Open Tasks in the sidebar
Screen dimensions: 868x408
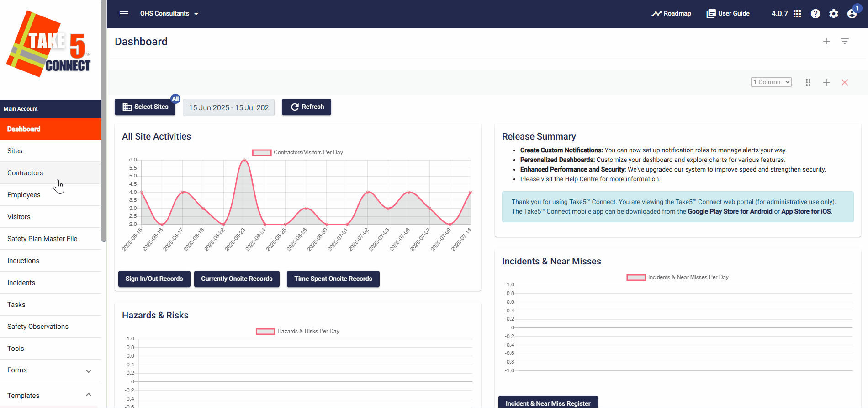pyautogui.click(x=51, y=305)
